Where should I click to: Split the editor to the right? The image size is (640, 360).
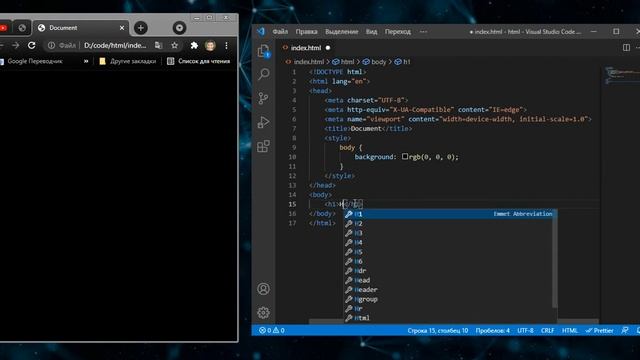[626, 48]
